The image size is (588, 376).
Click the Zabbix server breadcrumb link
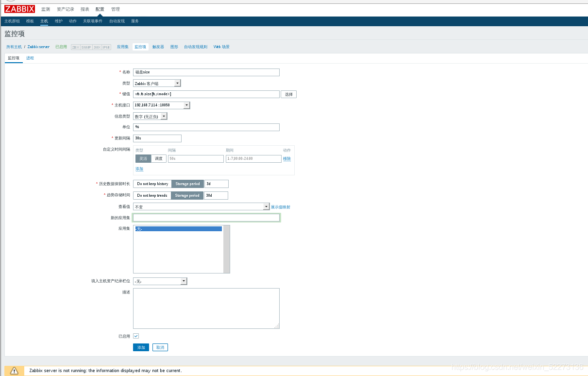pyautogui.click(x=38, y=47)
